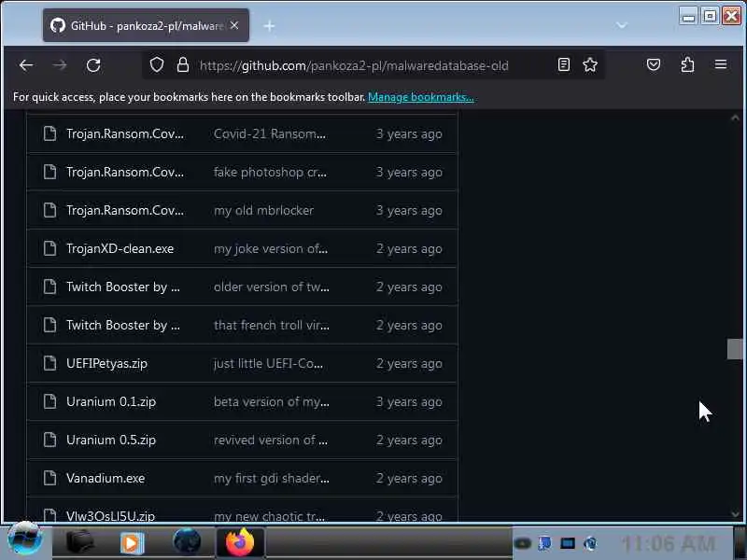Click file icon beside TrojanXD-clean.exe
747x560 pixels.
pyautogui.click(x=49, y=248)
